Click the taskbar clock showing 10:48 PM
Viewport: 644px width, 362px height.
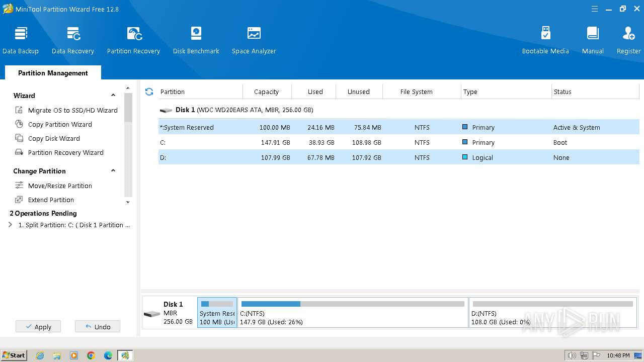(x=618, y=355)
